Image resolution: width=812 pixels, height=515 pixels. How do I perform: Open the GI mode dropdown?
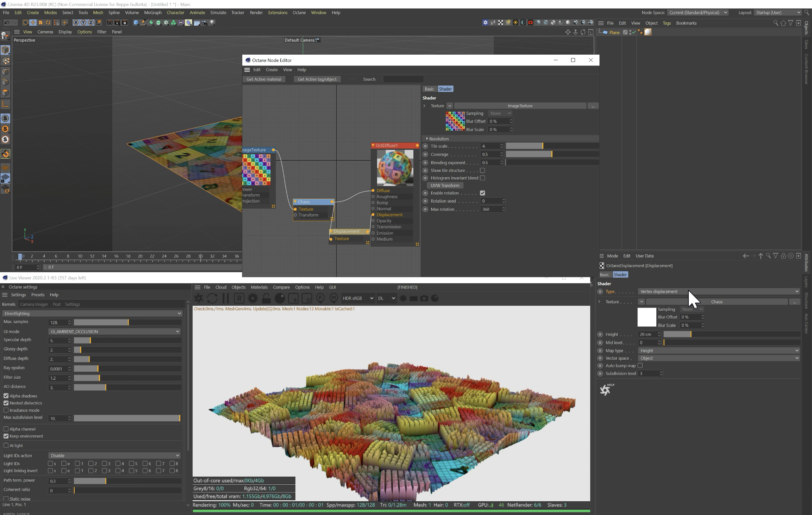[114, 331]
